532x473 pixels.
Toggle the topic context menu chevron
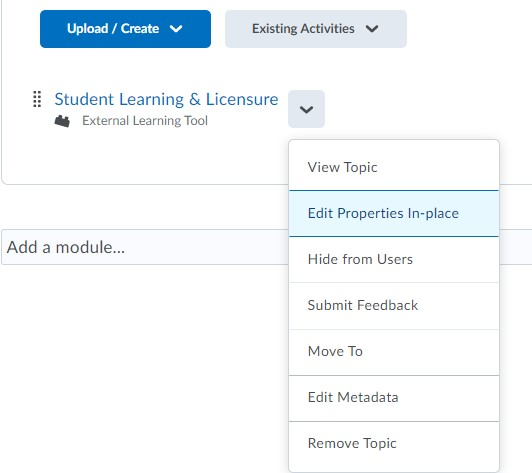[306, 109]
